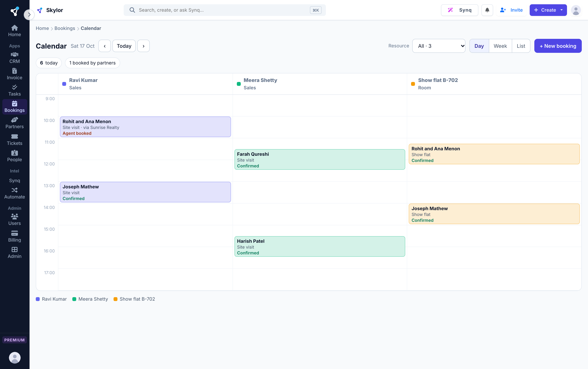
Task: Open Rohit and Ana Menon agent booked visit
Action: point(145,127)
